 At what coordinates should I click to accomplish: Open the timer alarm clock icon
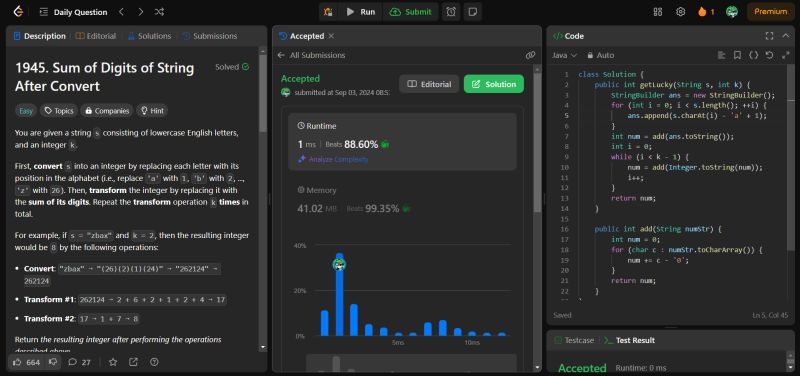click(451, 12)
